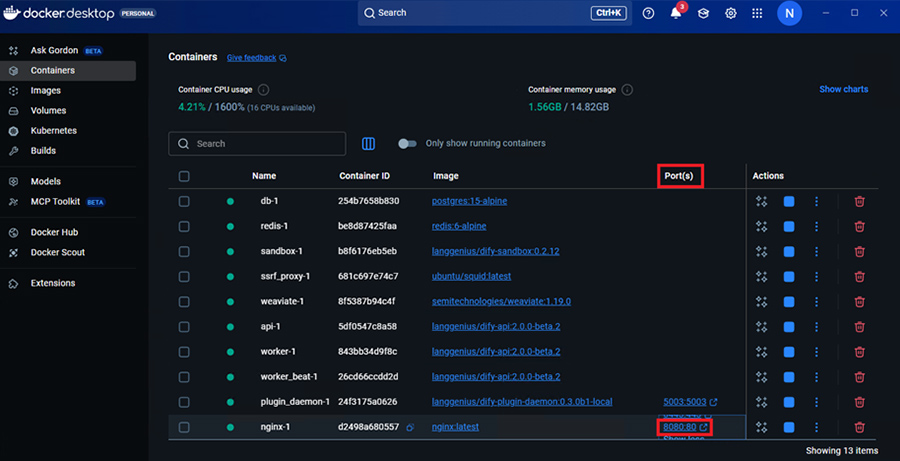Check the select-all containers checkbox

pos(183,176)
